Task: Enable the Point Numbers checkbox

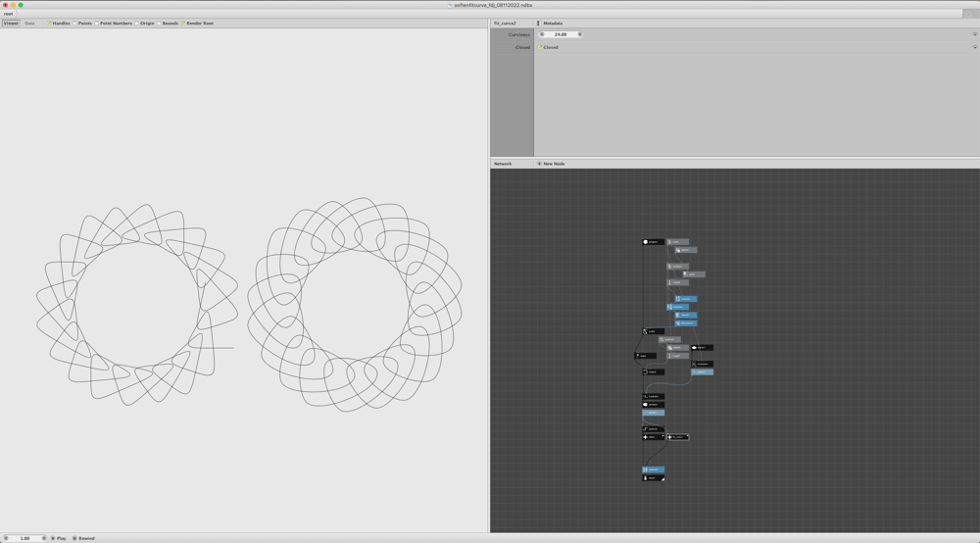Action: [x=96, y=24]
